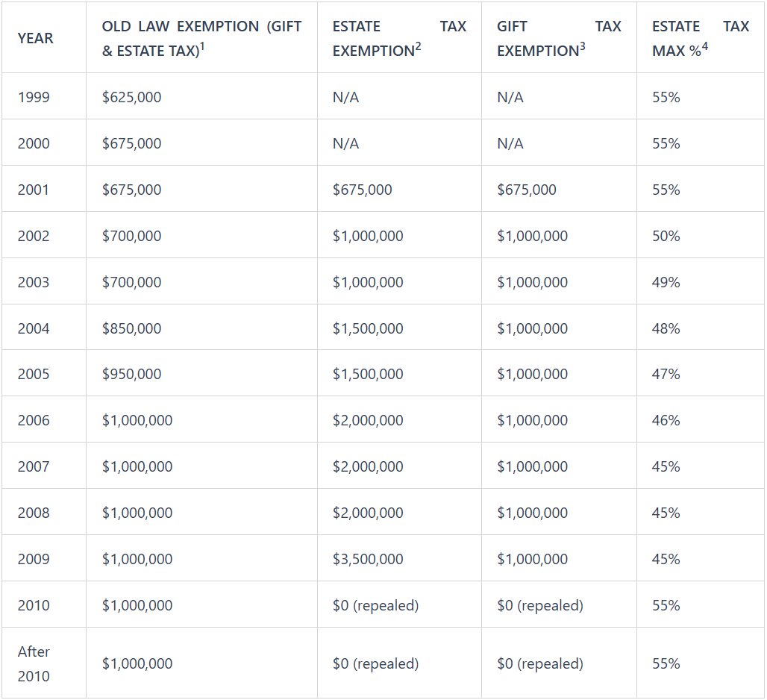Click the $625,000 old law exemption value
This screenshot has width=767, height=700.
131,97
